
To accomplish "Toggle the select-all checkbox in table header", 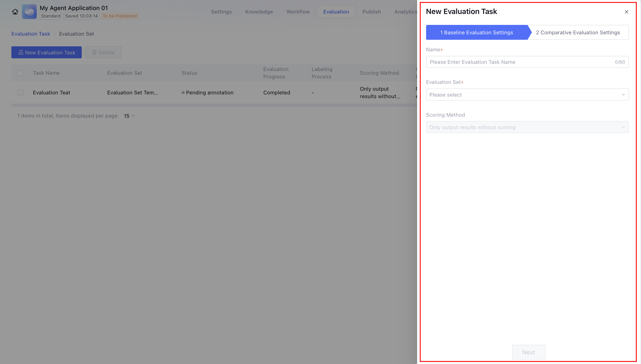I will tap(21, 73).
